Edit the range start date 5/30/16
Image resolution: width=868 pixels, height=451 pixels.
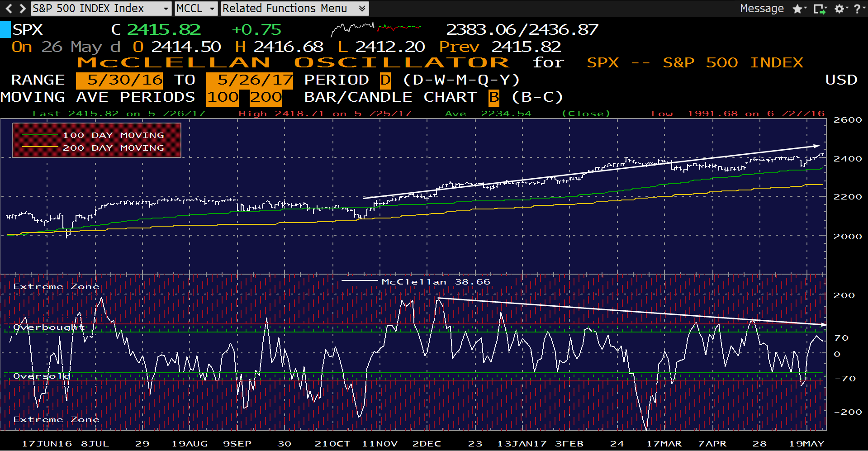119,80
